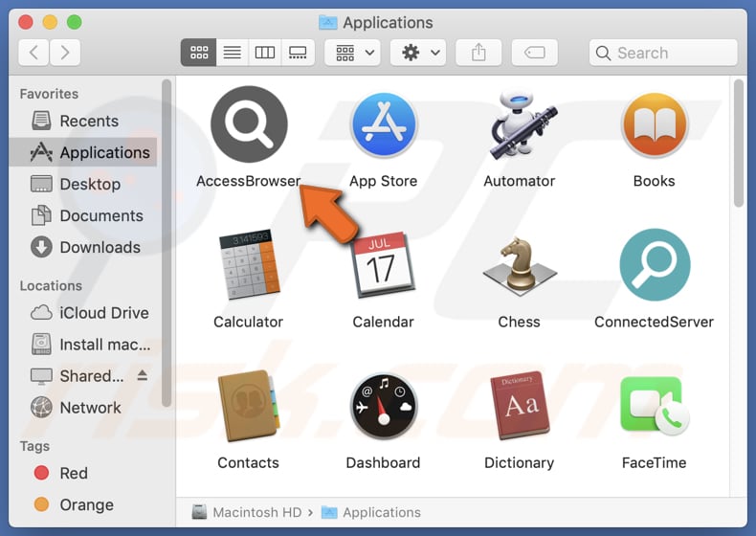
Task: Close the Finder window with red button
Action: coord(26,22)
